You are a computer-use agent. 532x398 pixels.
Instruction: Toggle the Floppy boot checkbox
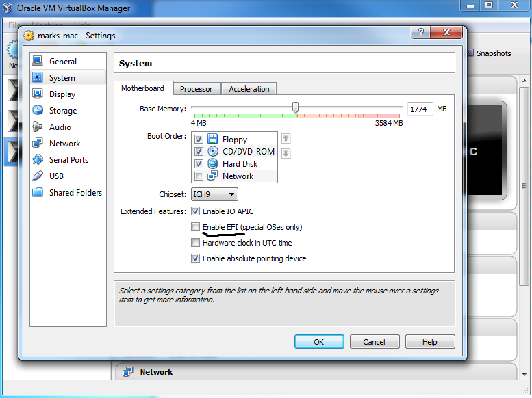click(199, 139)
